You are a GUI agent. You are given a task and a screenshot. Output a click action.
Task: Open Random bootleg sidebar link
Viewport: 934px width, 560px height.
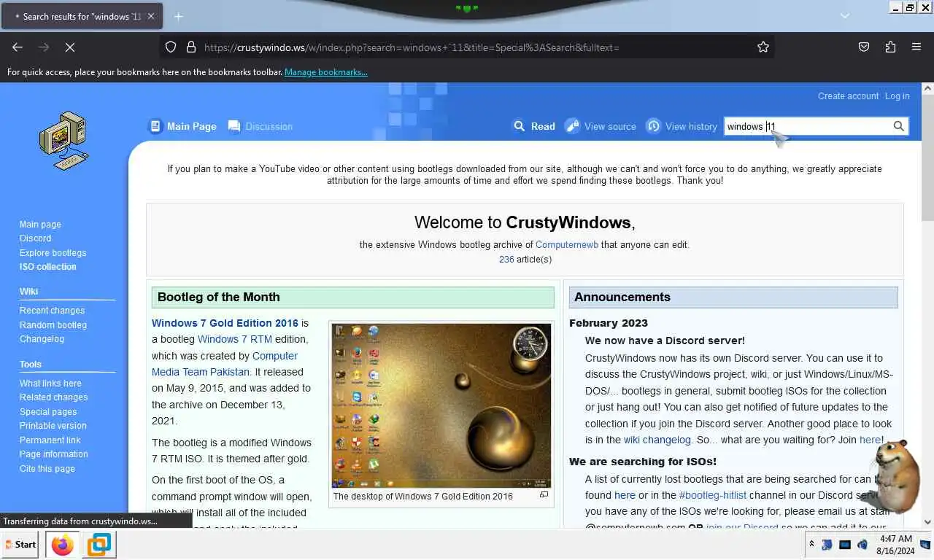click(53, 325)
